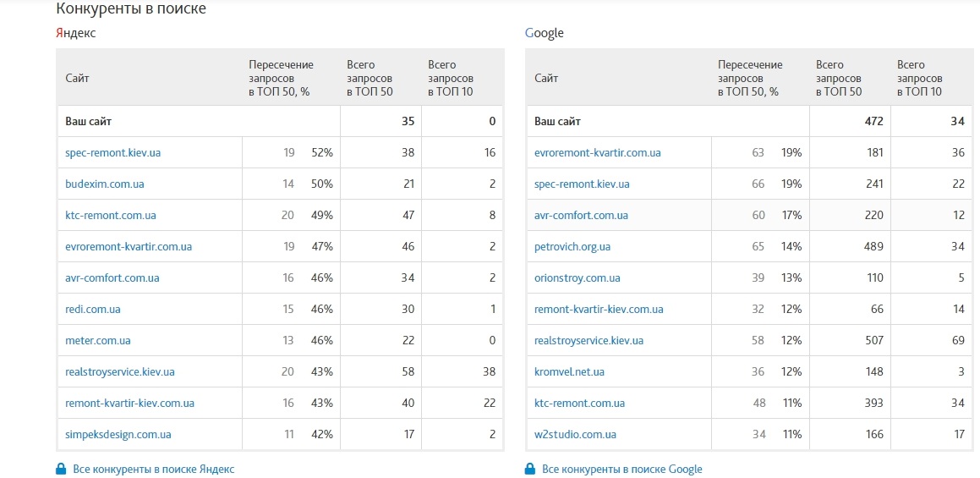Visit the meter.com.ua competitor link
This screenshot has width=980, height=478.
click(x=97, y=341)
